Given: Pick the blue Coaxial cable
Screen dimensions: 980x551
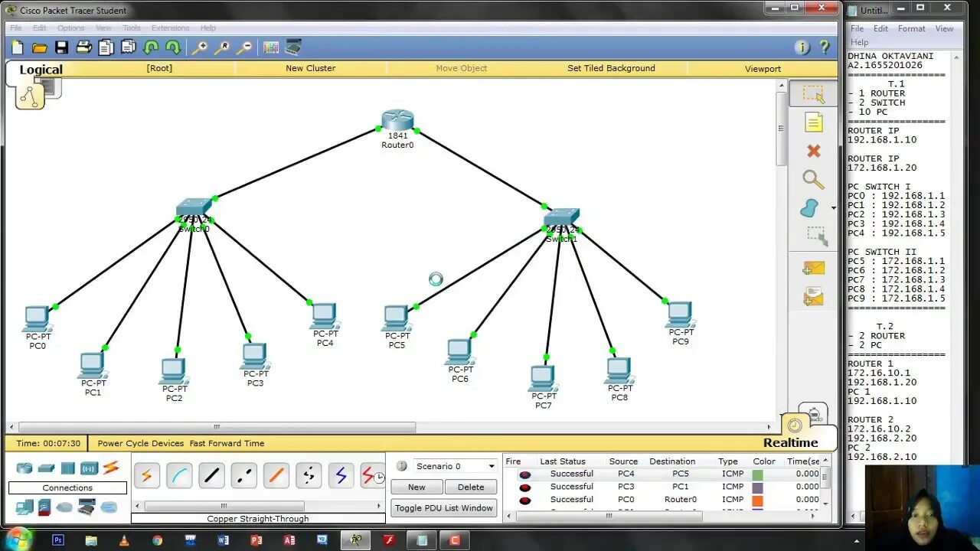Looking at the screenshot, I should [x=340, y=475].
